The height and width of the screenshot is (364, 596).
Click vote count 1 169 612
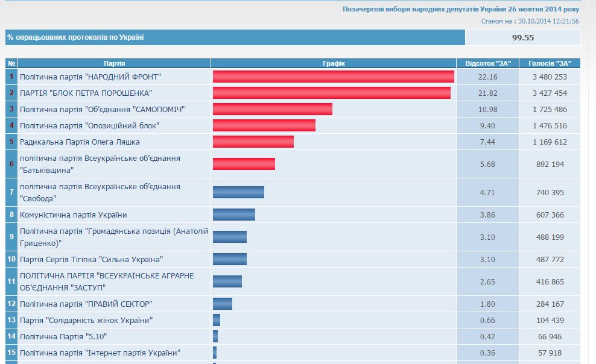point(550,142)
